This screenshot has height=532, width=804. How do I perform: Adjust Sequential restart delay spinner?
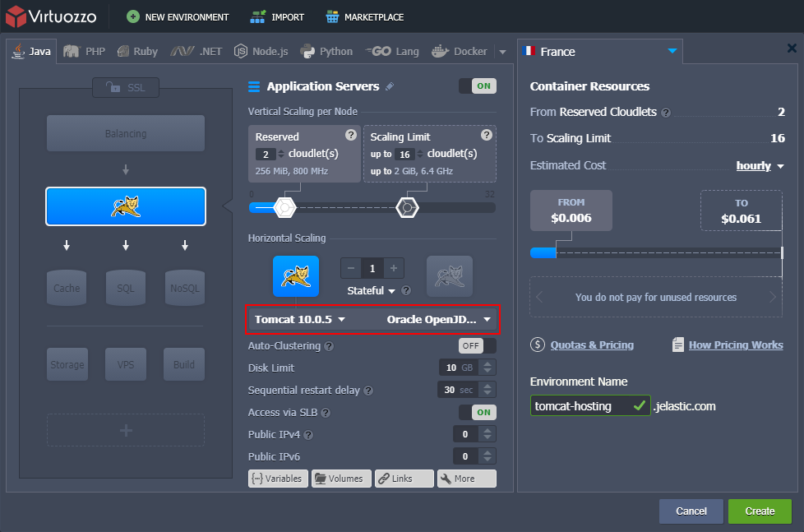point(487,390)
